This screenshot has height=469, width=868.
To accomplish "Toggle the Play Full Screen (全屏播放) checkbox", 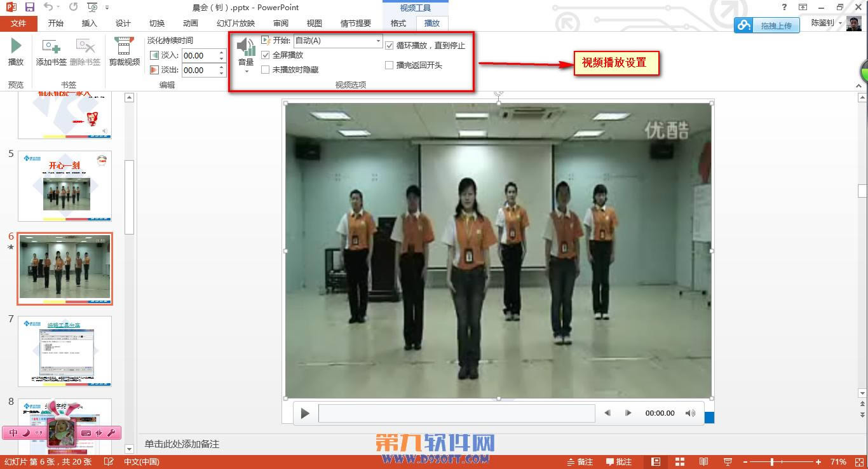I will (x=266, y=55).
